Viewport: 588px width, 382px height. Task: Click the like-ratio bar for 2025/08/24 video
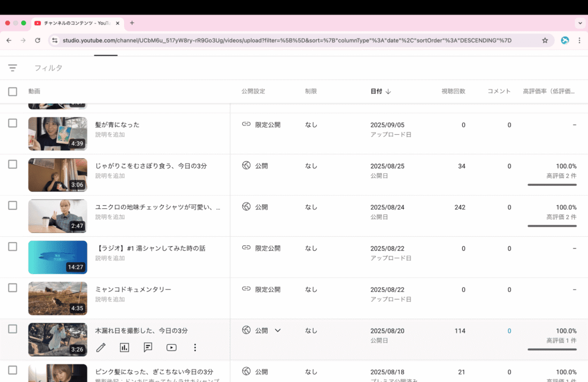552,226
